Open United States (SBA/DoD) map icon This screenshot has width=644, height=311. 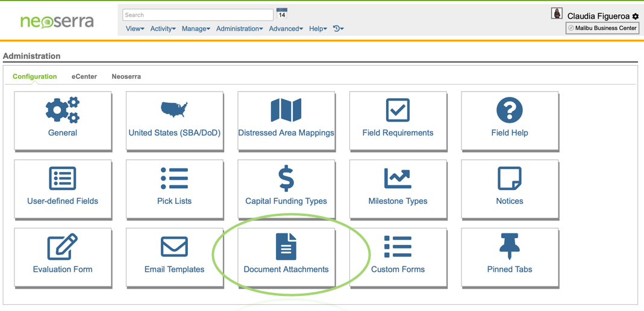coord(174,110)
